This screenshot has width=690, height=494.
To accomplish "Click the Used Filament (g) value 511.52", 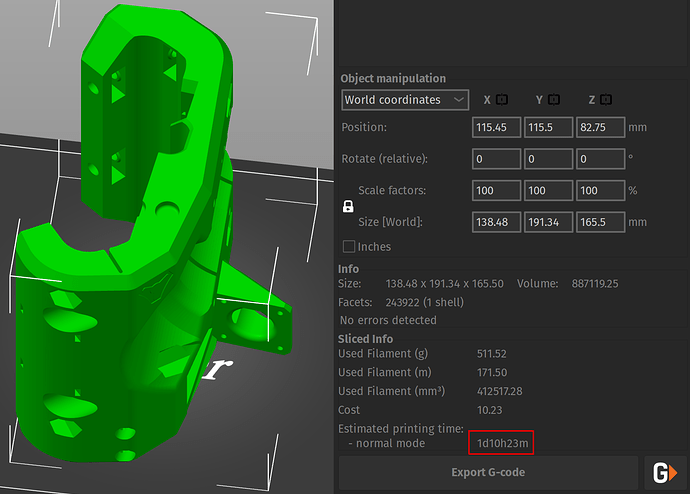I will point(492,354).
